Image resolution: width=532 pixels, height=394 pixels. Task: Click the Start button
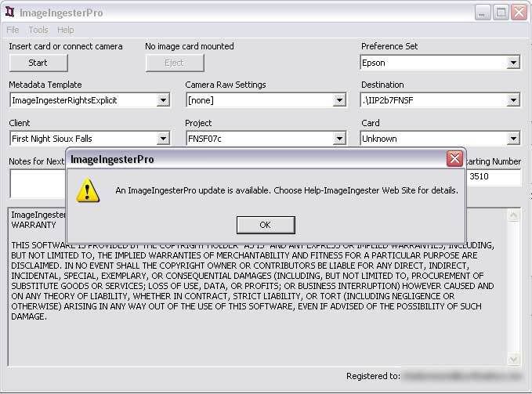click(38, 63)
